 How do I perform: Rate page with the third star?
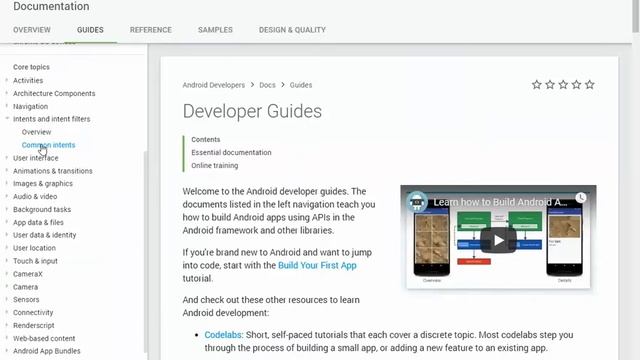coord(563,84)
